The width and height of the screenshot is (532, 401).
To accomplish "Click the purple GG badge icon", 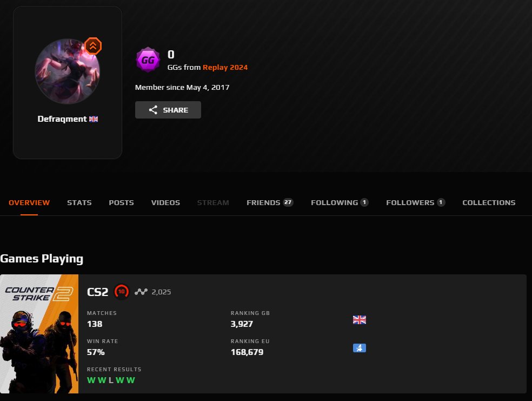I will (x=148, y=60).
